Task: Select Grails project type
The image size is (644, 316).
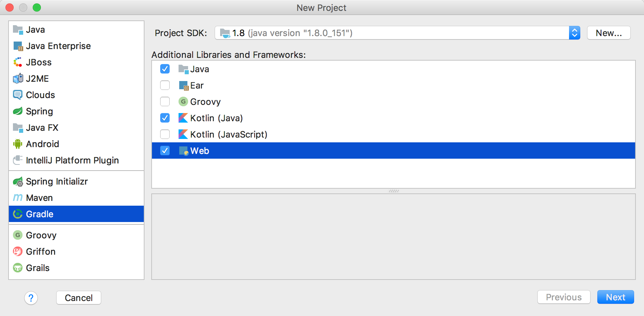Action: point(76,268)
